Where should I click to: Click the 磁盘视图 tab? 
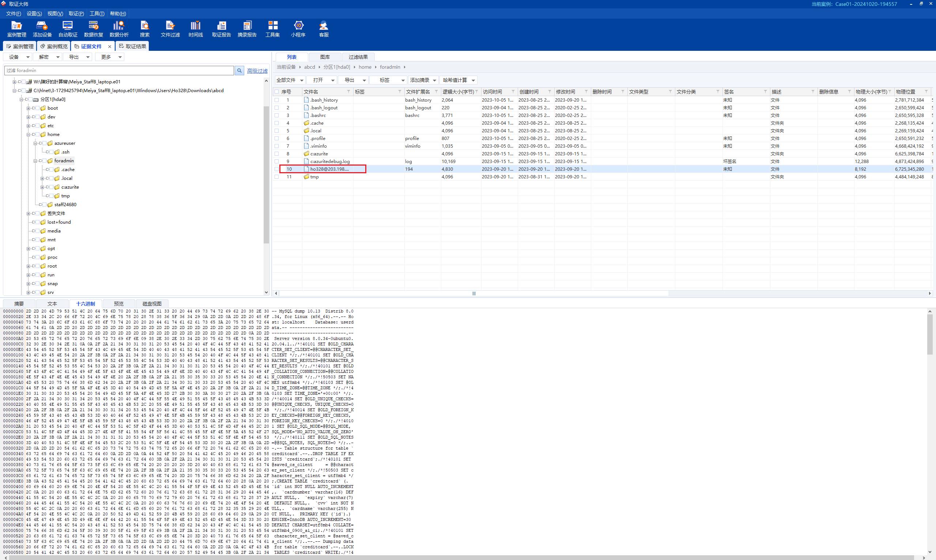(x=152, y=304)
